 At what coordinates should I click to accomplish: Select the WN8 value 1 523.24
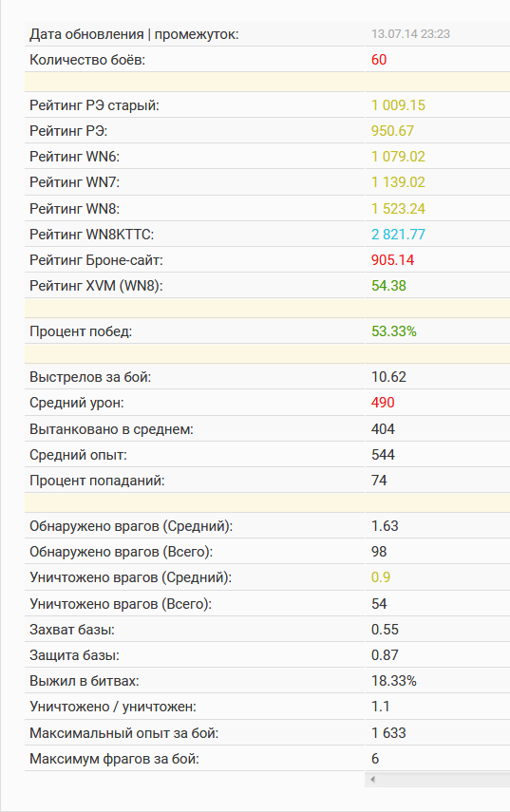pyautogui.click(x=398, y=209)
